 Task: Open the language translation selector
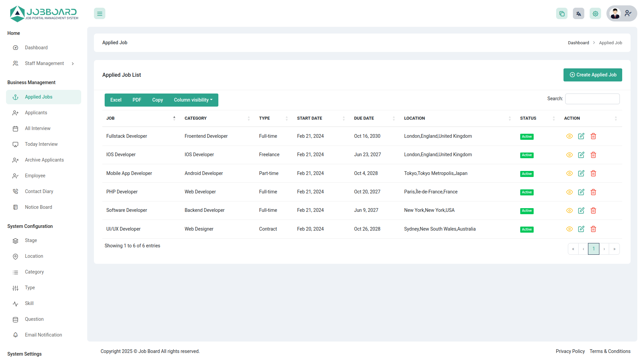click(x=578, y=13)
